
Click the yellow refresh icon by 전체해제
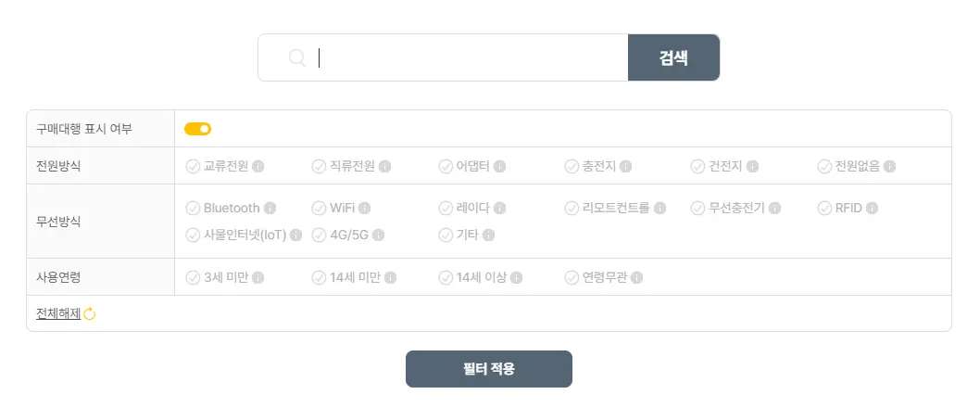pos(90,314)
